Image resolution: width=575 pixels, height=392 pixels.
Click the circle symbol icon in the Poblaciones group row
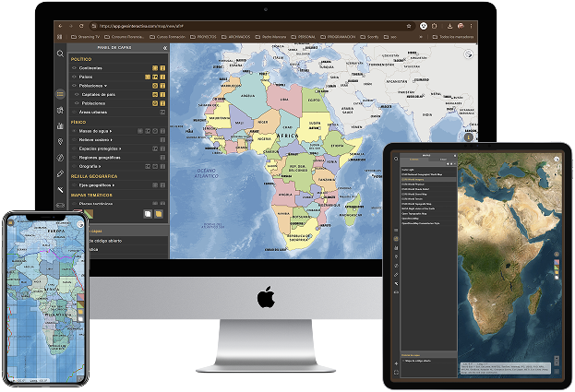click(155, 86)
